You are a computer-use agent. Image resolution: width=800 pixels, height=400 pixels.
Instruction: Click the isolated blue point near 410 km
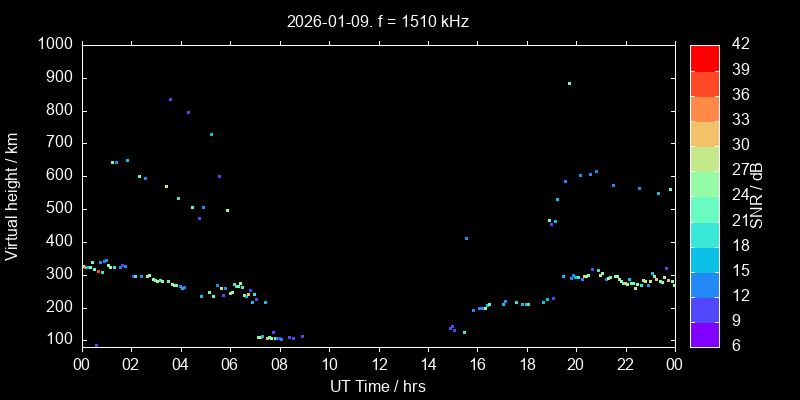[466, 239]
